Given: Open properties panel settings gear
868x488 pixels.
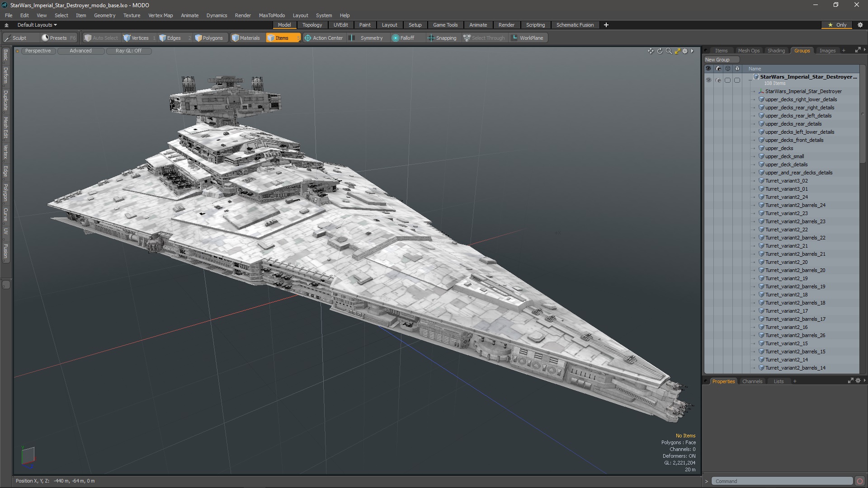Looking at the screenshot, I should (858, 380).
